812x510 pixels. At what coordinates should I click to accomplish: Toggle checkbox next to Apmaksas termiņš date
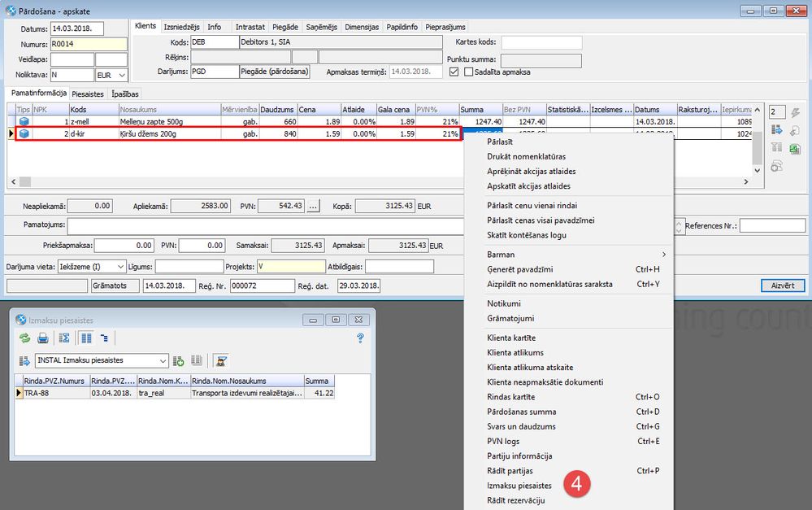click(x=454, y=72)
